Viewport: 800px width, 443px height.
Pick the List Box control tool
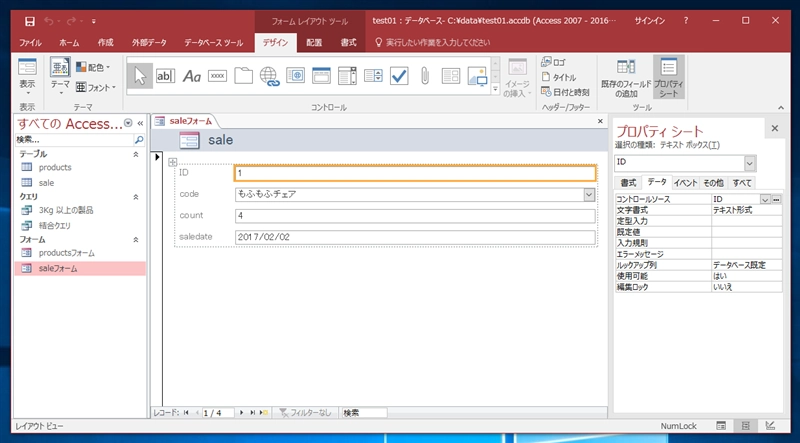pyautogui.click(x=373, y=76)
